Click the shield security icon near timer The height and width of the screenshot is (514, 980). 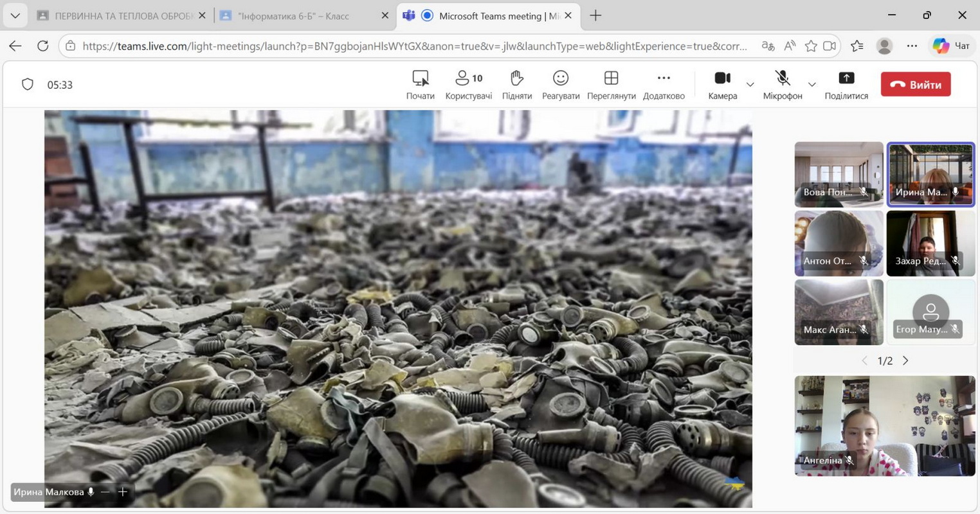pyautogui.click(x=28, y=85)
